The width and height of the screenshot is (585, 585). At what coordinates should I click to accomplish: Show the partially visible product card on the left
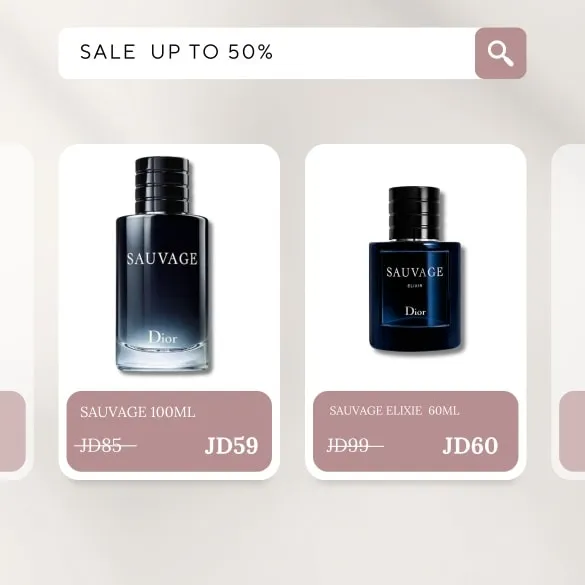[x=16, y=312]
